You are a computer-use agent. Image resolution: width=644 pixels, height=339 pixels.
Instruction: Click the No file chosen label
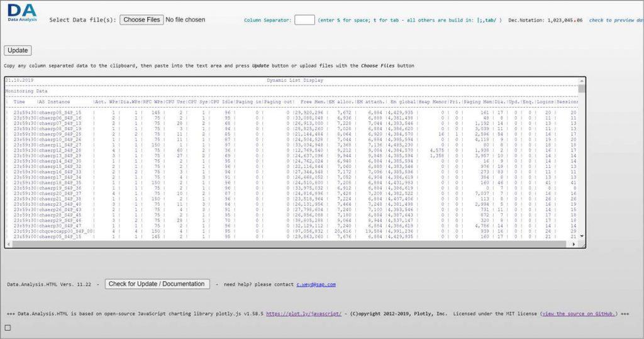click(186, 19)
